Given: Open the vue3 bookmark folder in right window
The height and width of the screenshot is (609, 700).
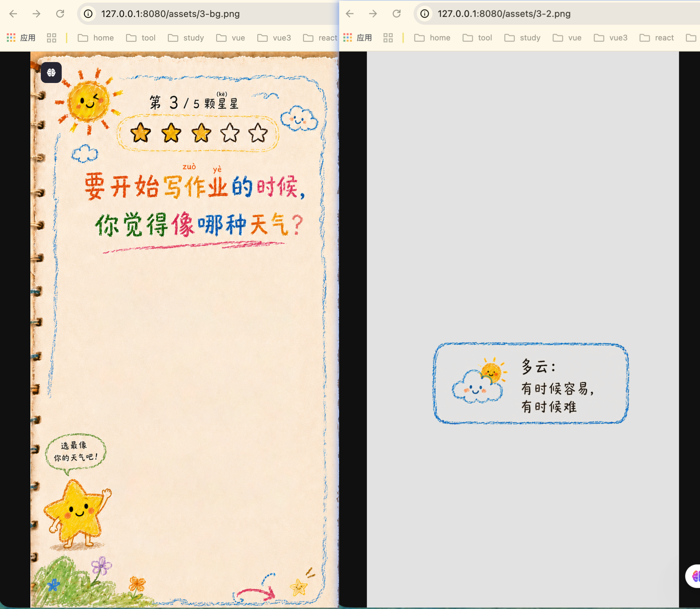Looking at the screenshot, I should [x=611, y=38].
